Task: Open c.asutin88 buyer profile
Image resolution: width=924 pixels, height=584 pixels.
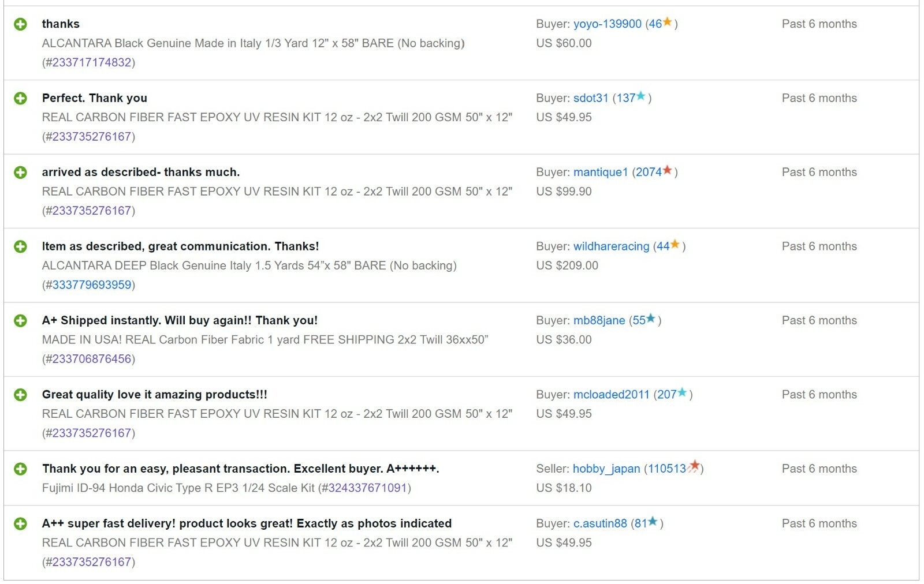Action: point(599,524)
